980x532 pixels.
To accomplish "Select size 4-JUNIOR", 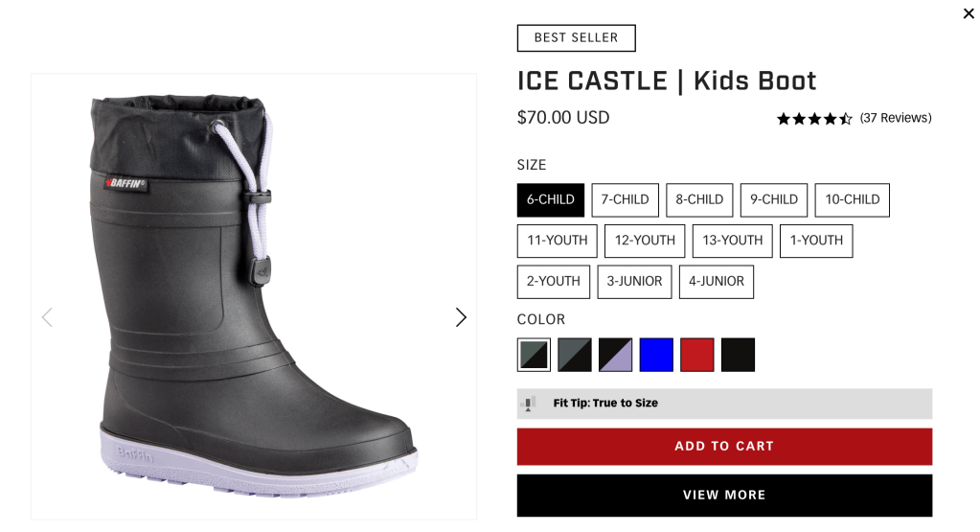I will coord(716,282).
